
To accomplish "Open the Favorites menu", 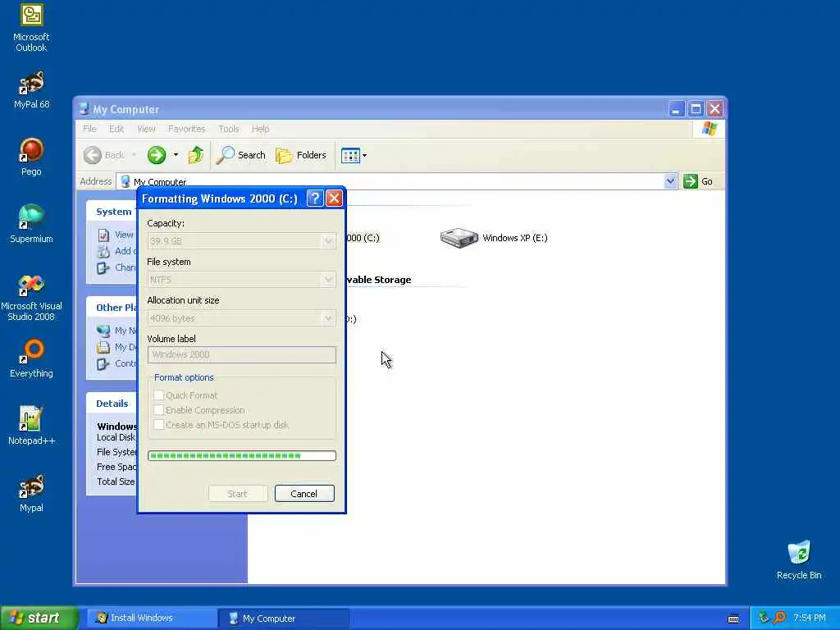I will click(186, 129).
